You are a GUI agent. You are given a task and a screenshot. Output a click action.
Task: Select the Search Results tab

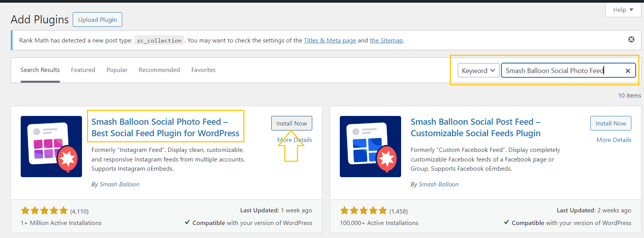coord(40,70)
